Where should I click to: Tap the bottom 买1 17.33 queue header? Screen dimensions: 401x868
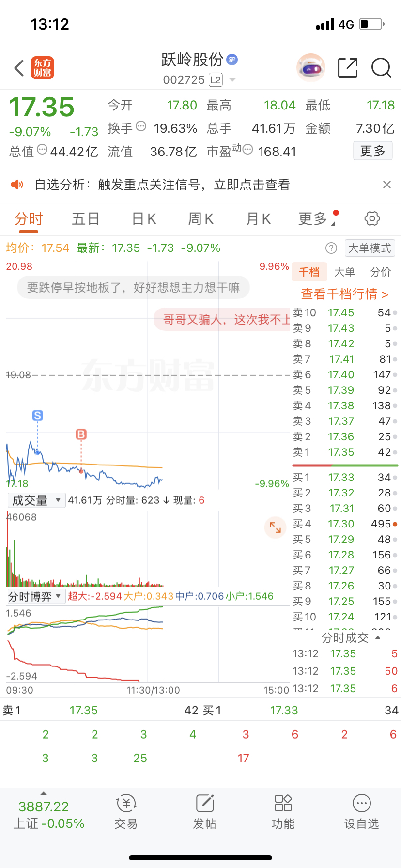click(301, 711)
